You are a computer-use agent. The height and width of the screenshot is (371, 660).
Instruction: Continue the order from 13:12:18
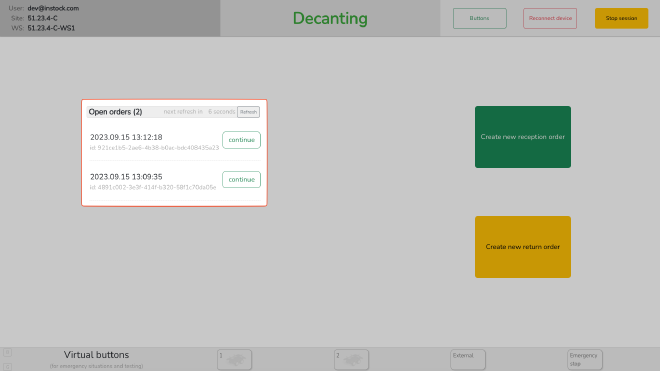242,140
